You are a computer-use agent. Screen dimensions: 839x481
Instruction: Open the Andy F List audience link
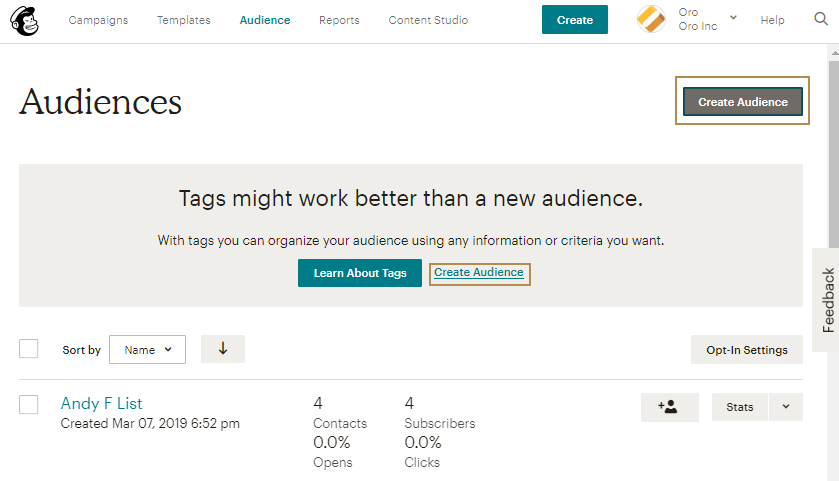[101, 403]
